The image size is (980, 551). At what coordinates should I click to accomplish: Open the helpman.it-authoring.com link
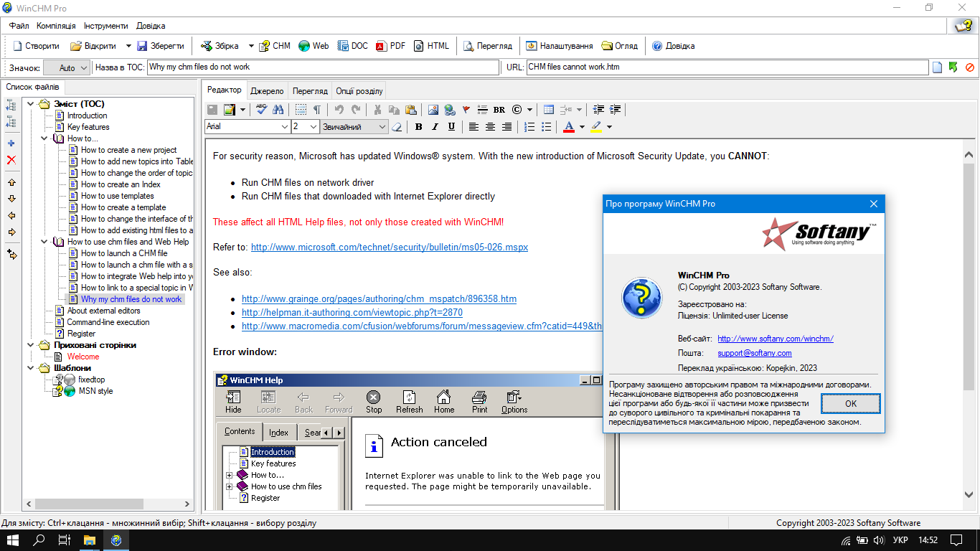pos(352,313)
